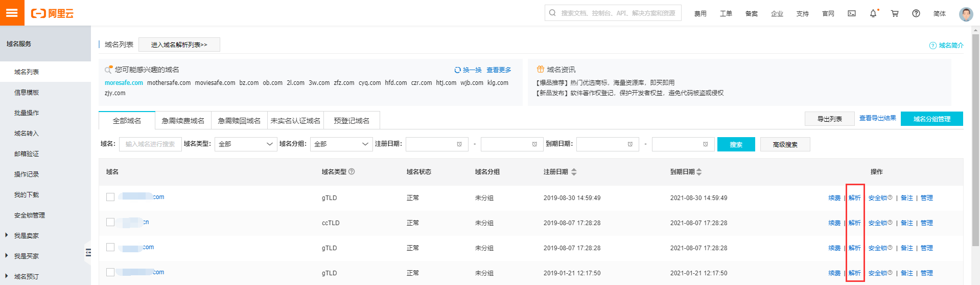Screen dimensions: 980x285
Task: Click the 进入域名解析列表 button
Action: [179, 45]
